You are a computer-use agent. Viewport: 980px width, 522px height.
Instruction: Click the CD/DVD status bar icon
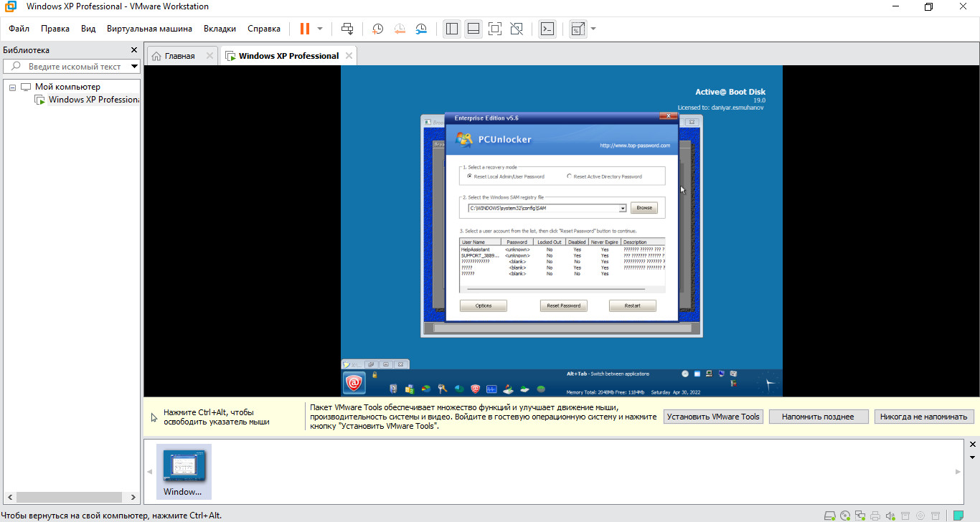pyautogui.click(x=845, y=515)
